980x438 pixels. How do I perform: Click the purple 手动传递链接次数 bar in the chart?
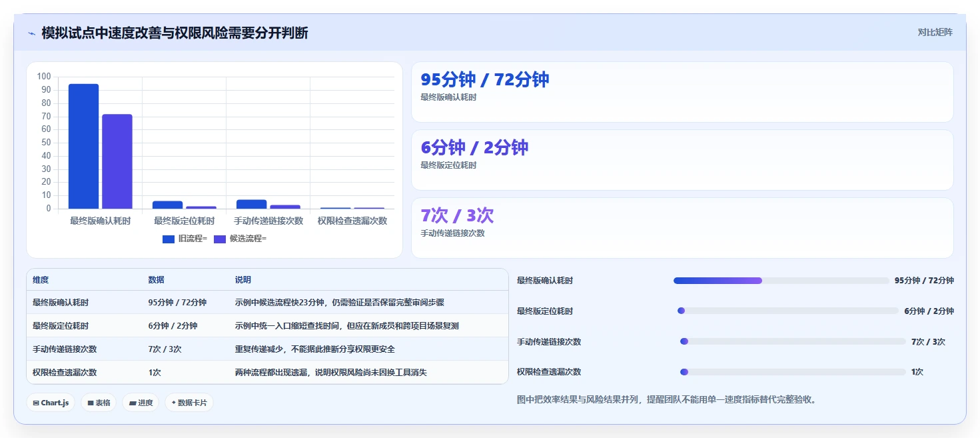click(x=285, y=207)
